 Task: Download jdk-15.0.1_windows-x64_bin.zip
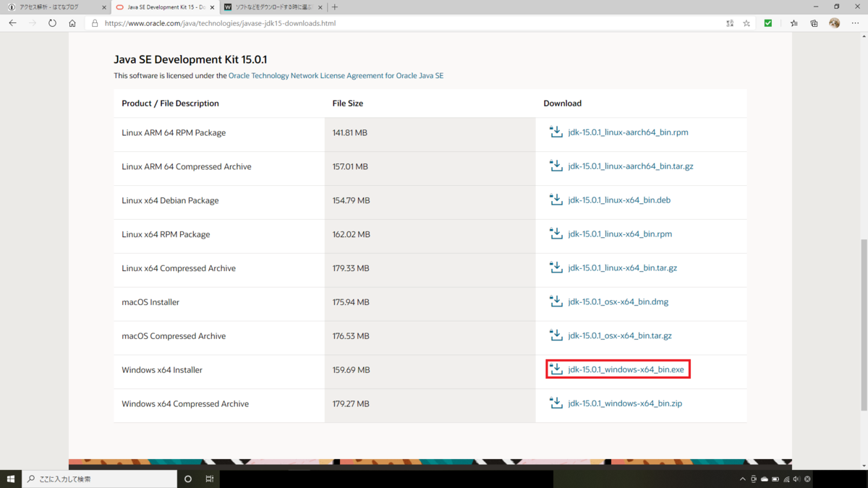click(625, 403)
